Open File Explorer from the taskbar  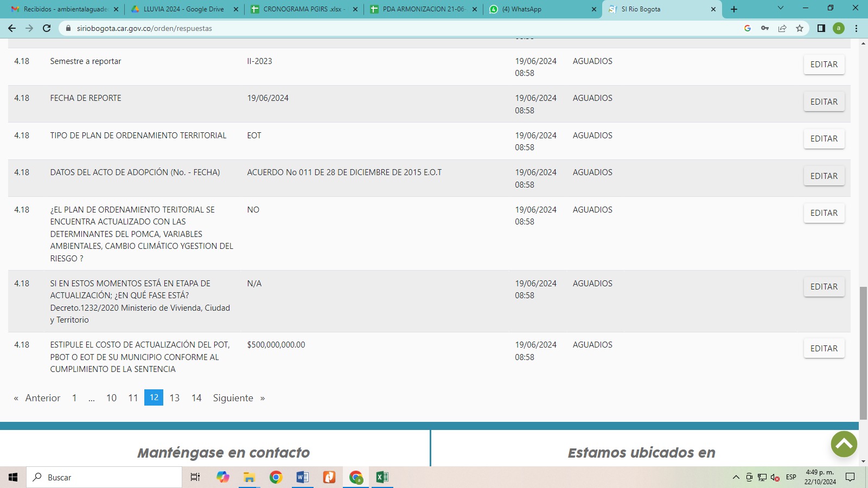click(249, 477)
